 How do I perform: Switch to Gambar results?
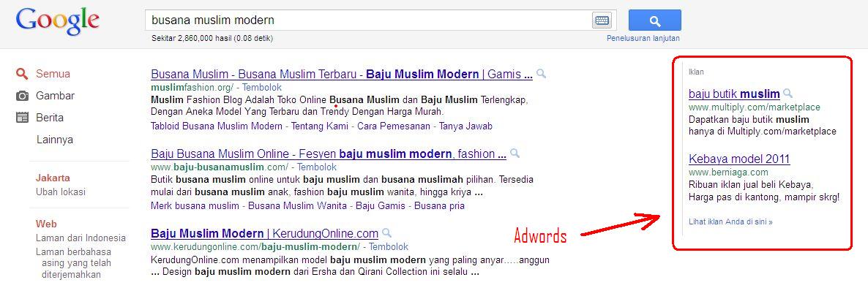tap(55, 96)
